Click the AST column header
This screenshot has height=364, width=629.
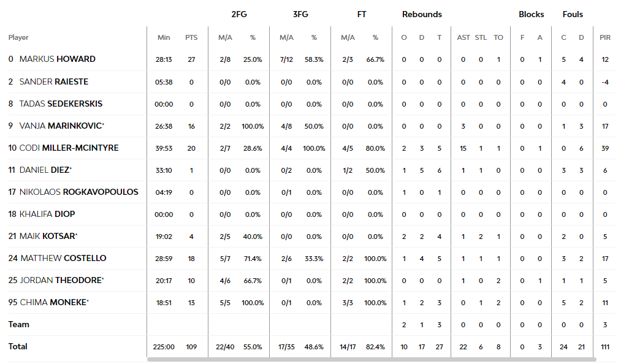pos(463,37)
